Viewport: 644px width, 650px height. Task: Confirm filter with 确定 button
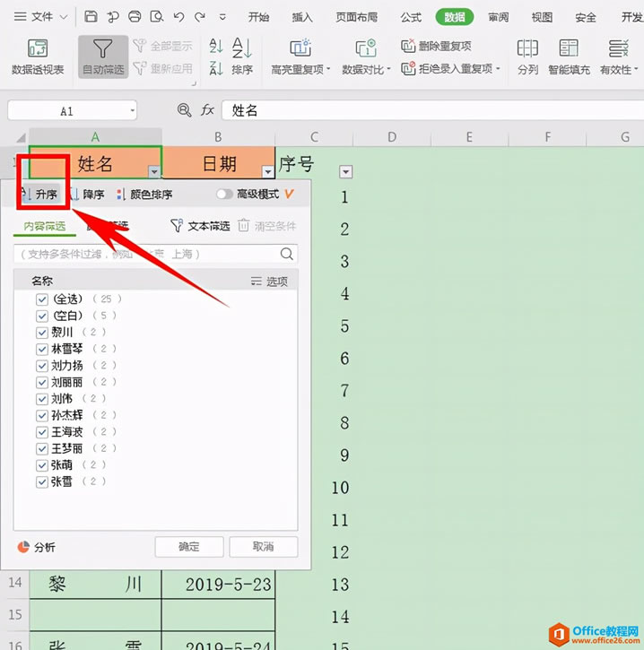tap(189, 547)
